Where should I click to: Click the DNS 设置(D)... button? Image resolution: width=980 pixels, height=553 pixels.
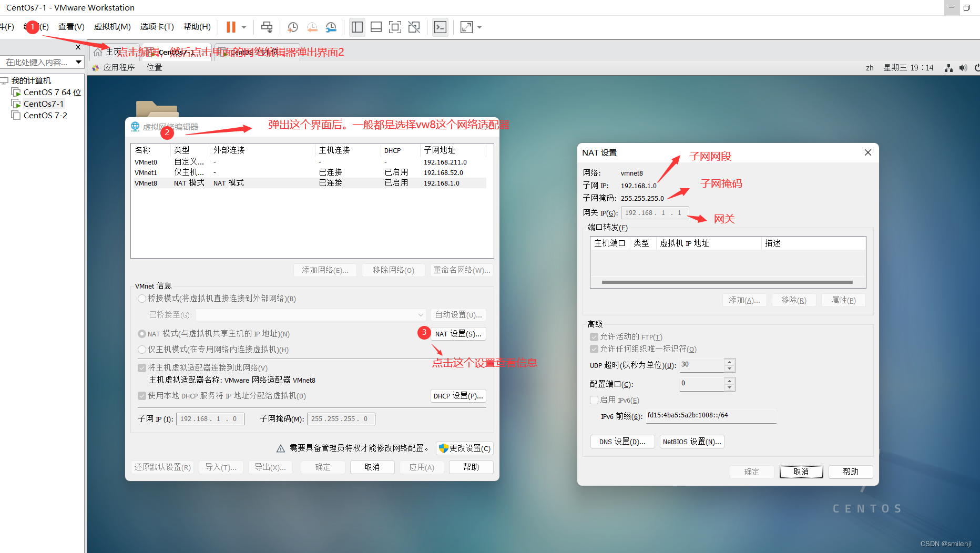click(622, 442)
